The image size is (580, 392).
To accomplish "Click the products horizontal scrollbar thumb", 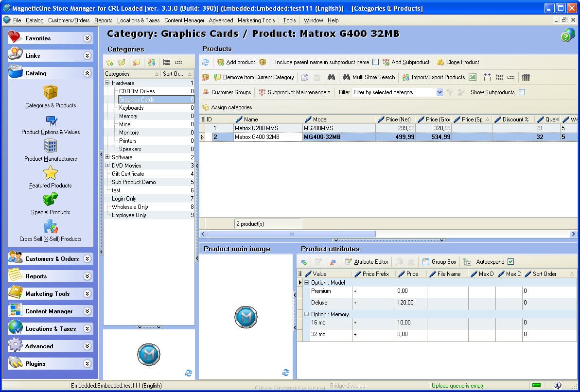I will pyautogui.click(x=291, y=234).
